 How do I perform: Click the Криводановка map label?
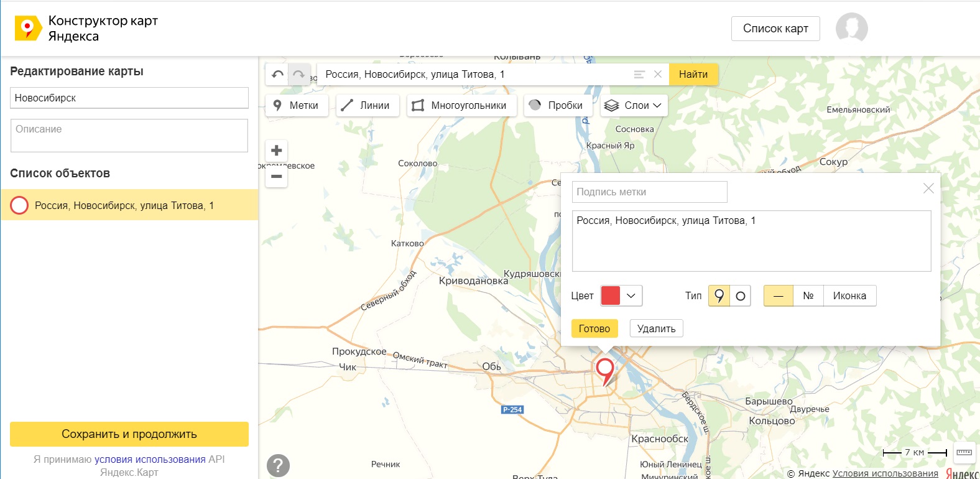[473, 281]
